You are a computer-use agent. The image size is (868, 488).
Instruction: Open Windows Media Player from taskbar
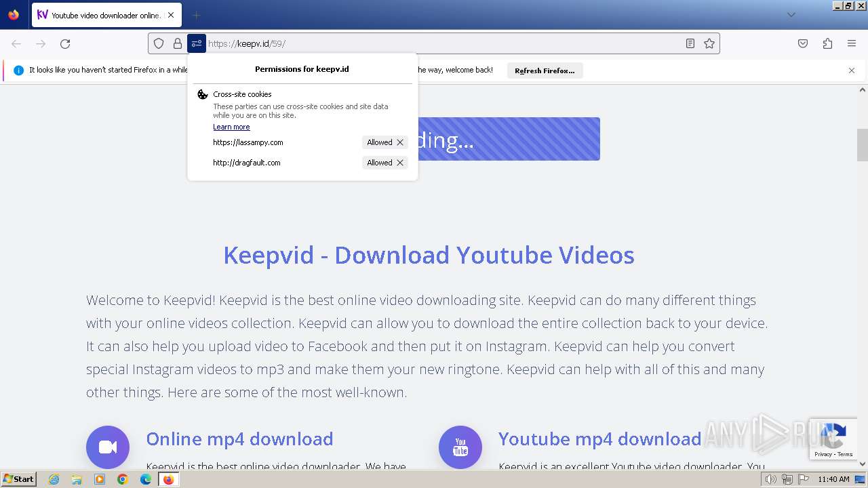tap(100, 479)
